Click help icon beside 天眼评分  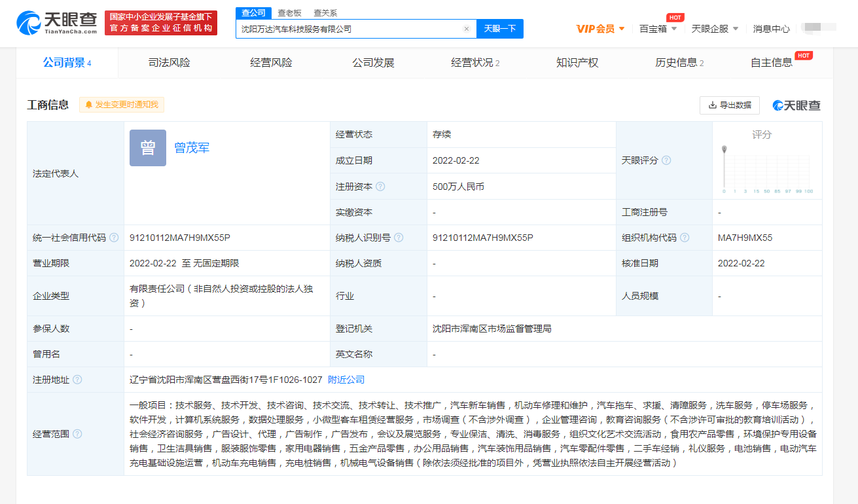click(x=666, y=160)
